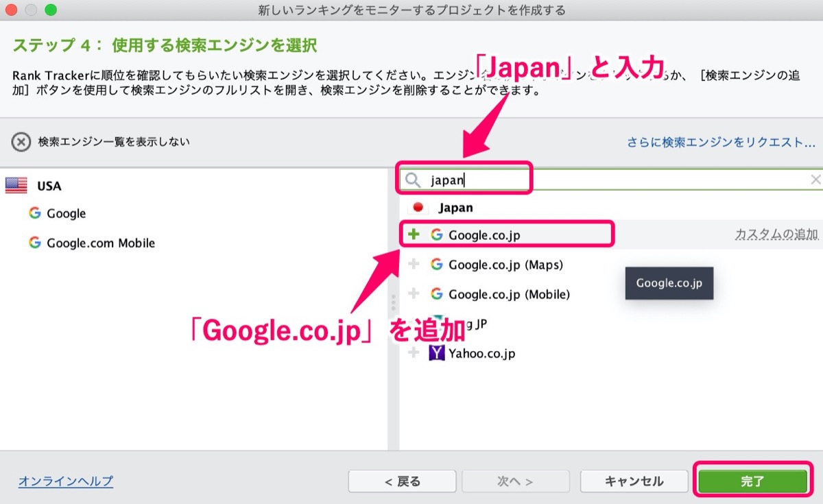Select the Google.co.jp (Maps) engine name
Viewport: 823px width, 504px height.
click(505, 265)
